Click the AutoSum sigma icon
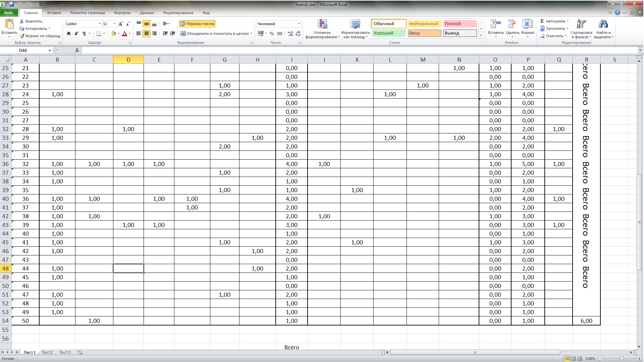This screenshot has height=362, width=644. point(542,21)
